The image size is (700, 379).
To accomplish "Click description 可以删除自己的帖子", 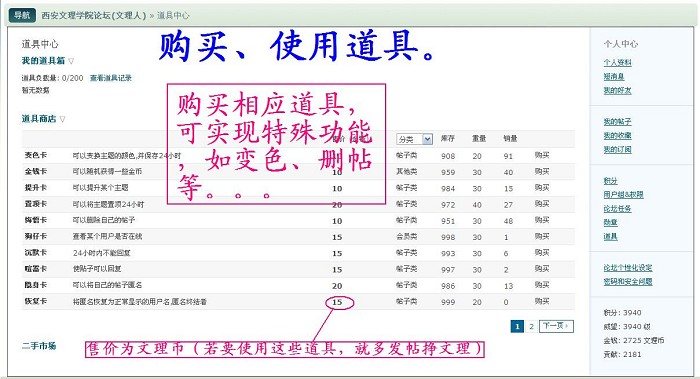I will 104,220.
